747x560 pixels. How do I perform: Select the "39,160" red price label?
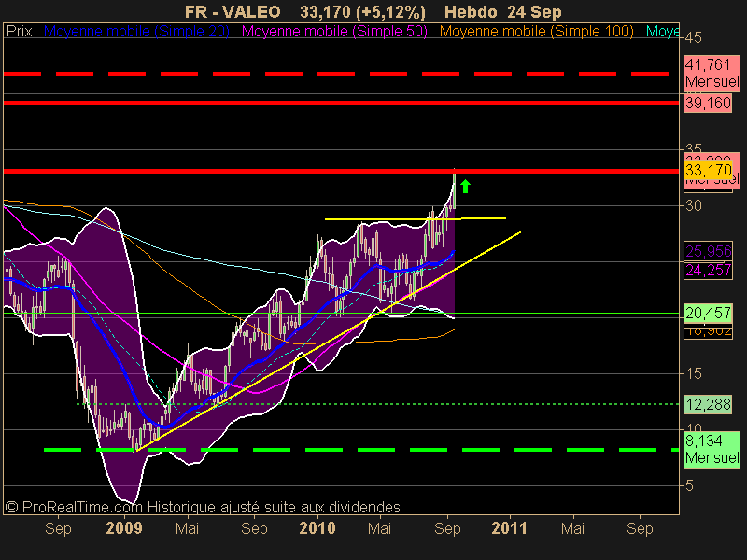(x=708, y=103)
